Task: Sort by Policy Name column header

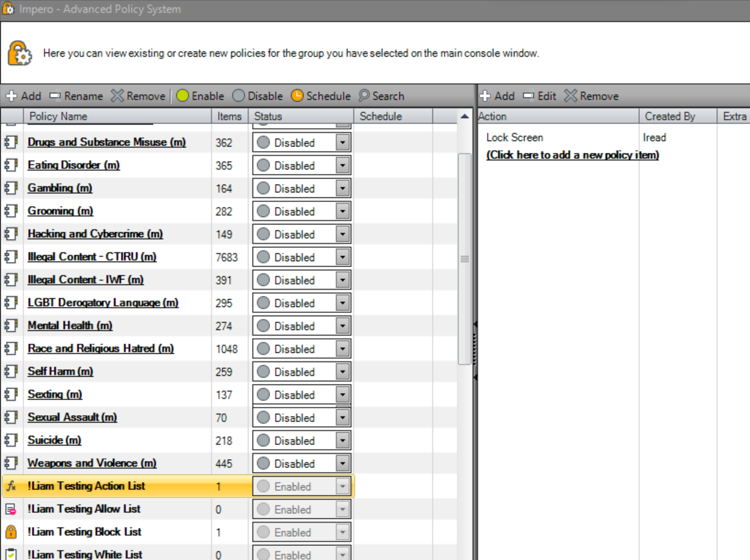Action: pyautogui.click(x=117, y=116)
